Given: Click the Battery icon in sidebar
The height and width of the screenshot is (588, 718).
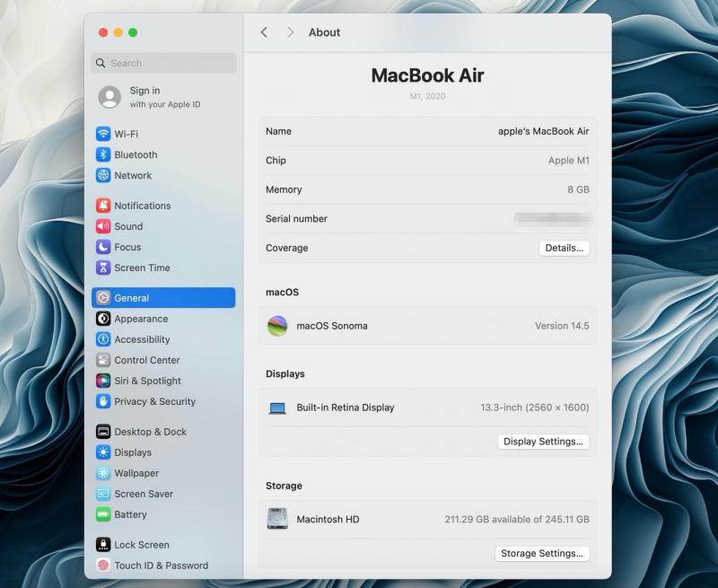Looking at the screenshot, I should click(x=103, y=514).
